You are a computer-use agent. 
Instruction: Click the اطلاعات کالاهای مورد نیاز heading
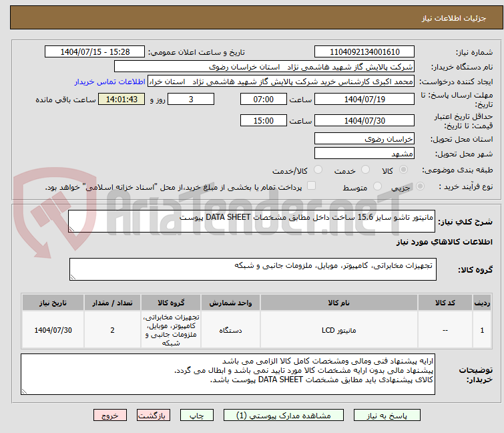click(444, 242)
